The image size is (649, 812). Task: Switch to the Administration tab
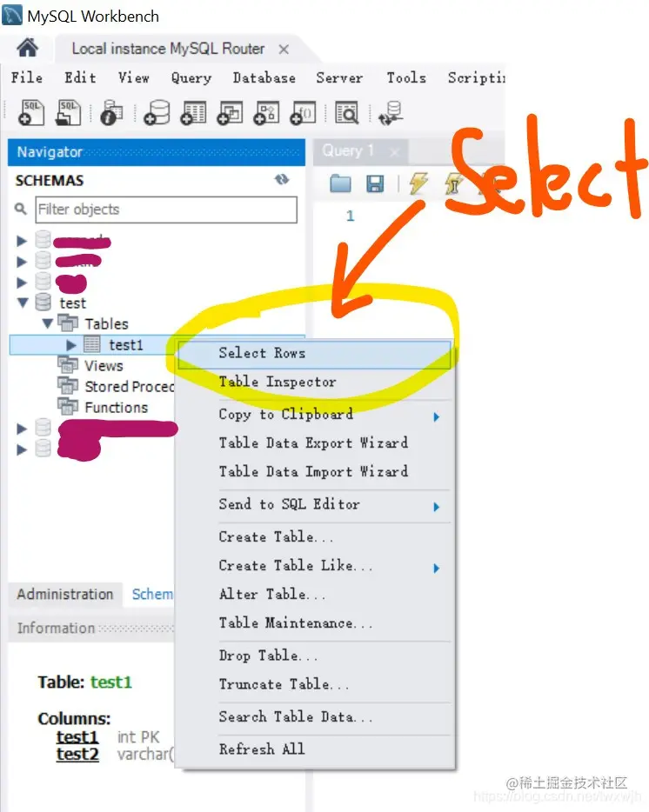65,594
